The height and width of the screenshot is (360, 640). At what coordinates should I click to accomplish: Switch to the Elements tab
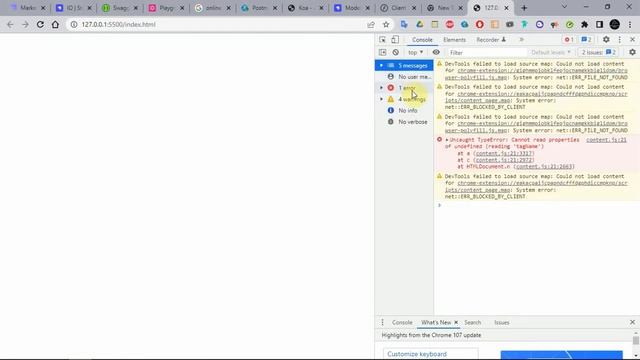click(454, 40)
